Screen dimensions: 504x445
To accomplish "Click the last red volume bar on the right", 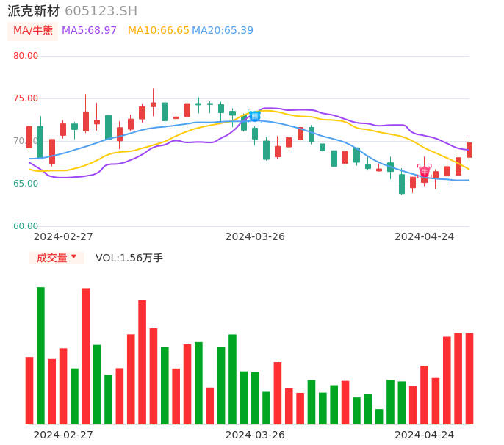I will [469, 379].
